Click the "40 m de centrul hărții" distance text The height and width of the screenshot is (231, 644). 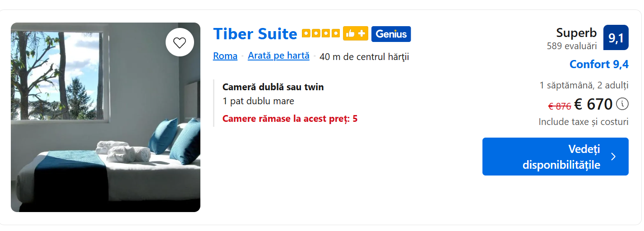[x=364, y=57]
